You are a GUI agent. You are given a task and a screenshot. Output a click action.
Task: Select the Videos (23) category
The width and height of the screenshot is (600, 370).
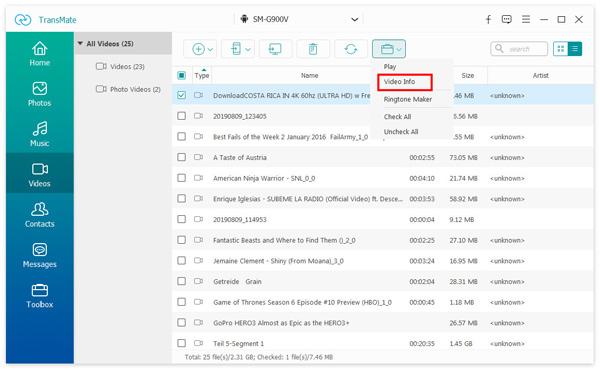[127, 67]
